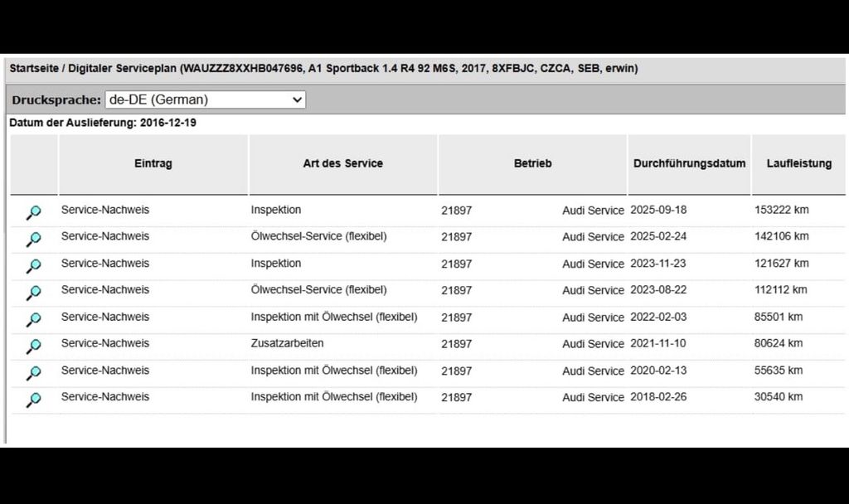Screen dimensions: 849x504
Task: Open details for the 2025-09-18 Inspektion entry
Action: point(33,212)
